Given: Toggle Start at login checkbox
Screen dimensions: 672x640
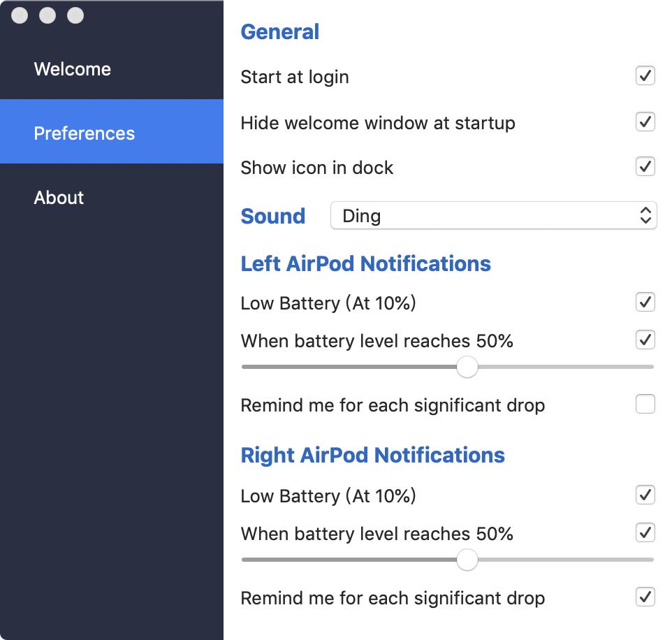Looking at the screenshot, I should coord(645,75).
